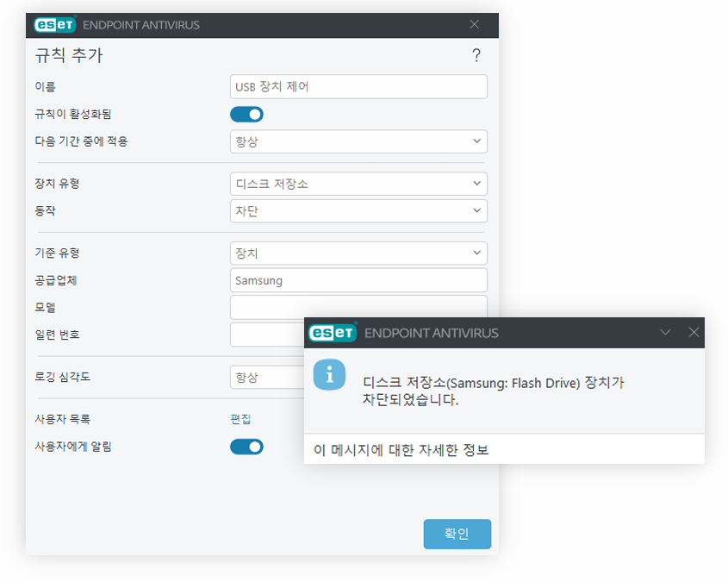Click the empty 일련 번호 input field
The image size is (728, 582).
tap(267, 335)
